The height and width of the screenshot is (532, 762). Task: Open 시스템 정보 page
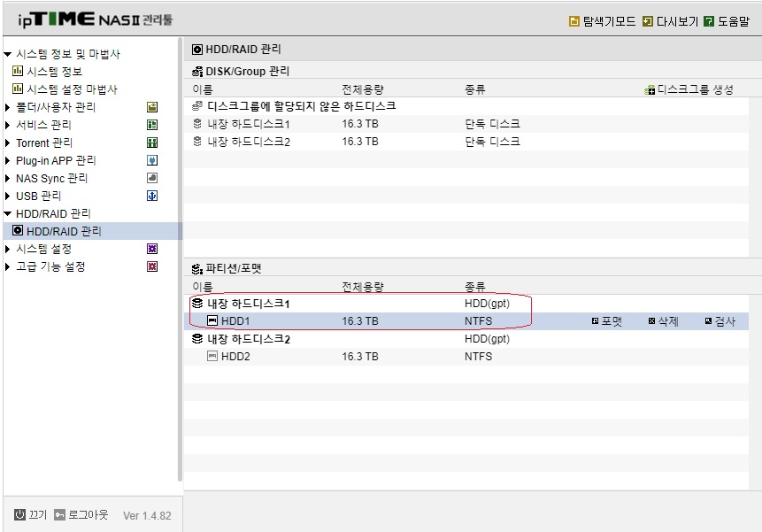54,72
